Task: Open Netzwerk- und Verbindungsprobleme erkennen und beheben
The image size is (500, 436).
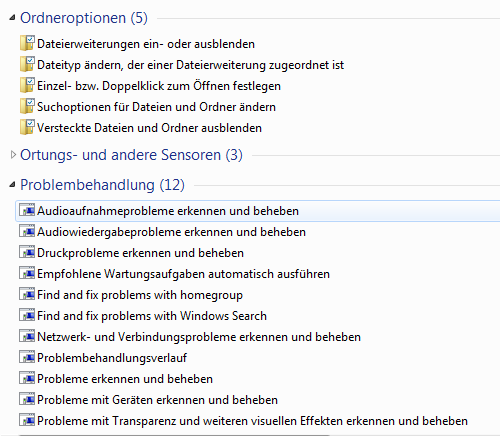Action: coord(199,337)
